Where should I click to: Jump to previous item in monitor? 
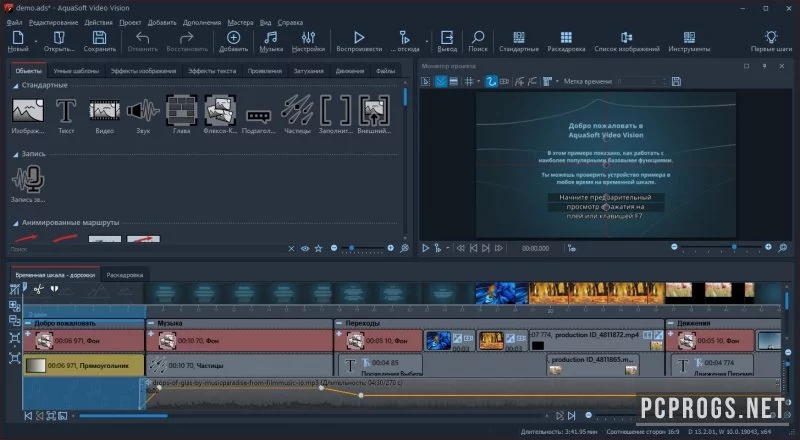coord(473,248)
